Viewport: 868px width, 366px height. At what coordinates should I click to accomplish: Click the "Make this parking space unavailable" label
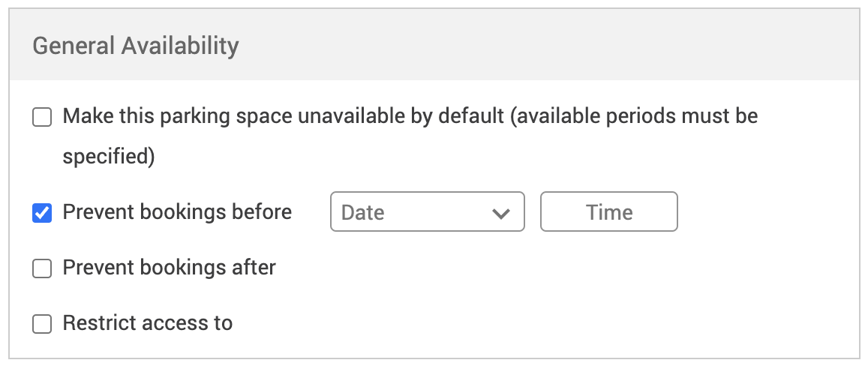click(x=283, y=117)
